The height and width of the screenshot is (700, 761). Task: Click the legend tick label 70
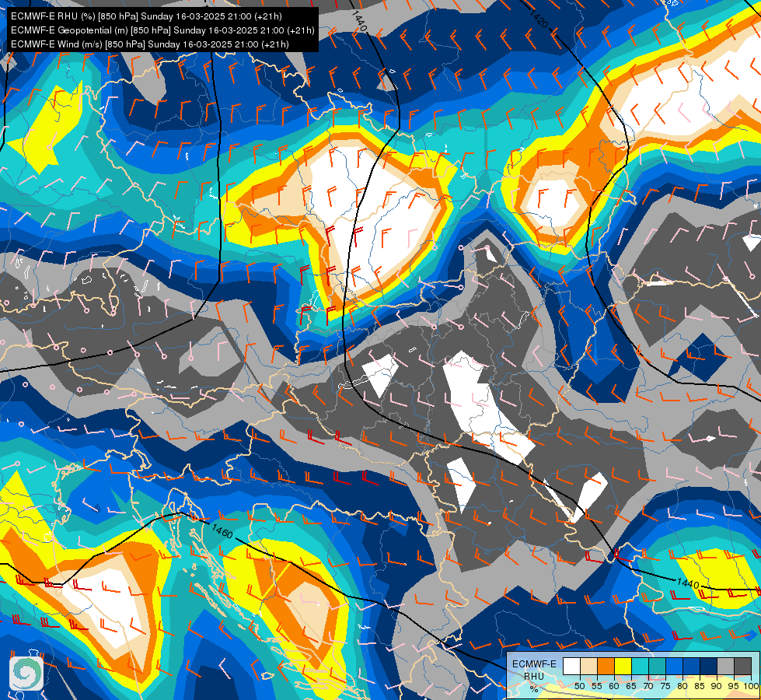click(648, 686)
